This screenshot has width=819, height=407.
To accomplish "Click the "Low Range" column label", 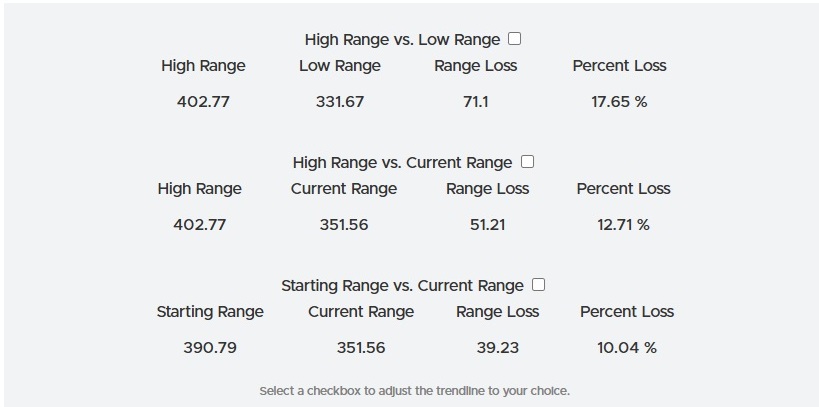I will pos(340,66).
